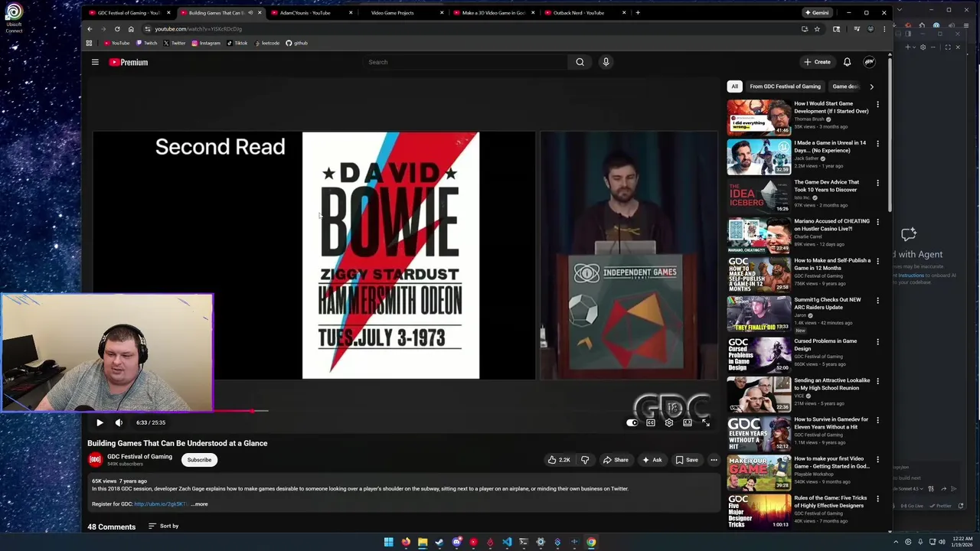Open Steam from the taskbar
Viewport: 980px width, 551px height.
[439, 542]
